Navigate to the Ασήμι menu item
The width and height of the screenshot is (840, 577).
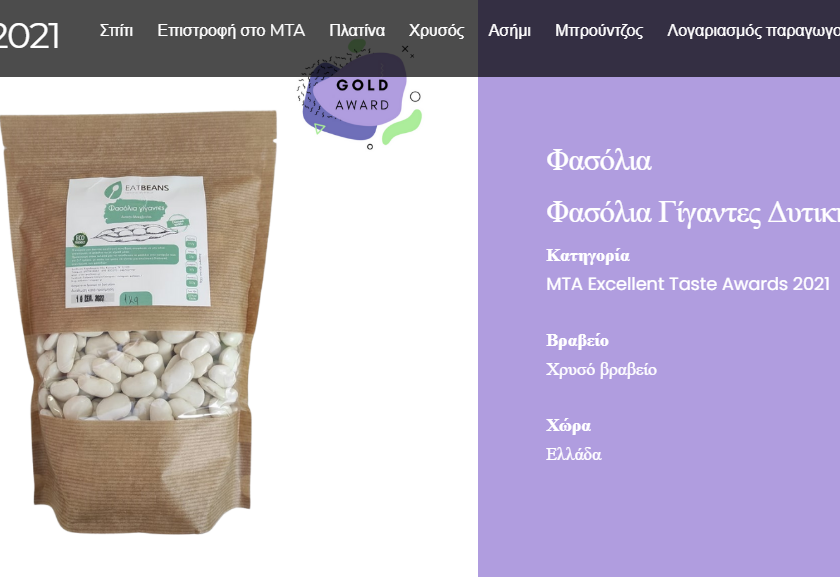tap(509, 31)
